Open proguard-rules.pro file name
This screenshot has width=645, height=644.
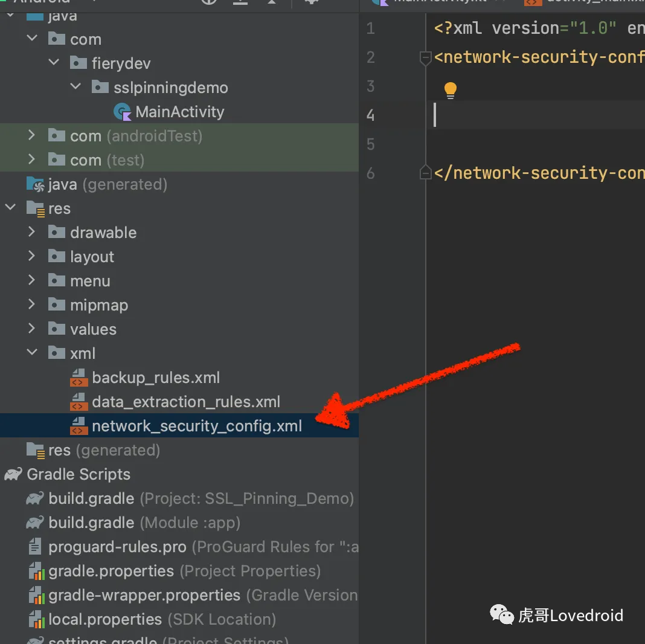tap(118, 547)
